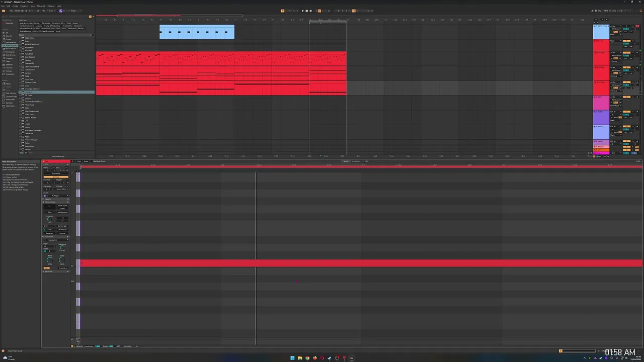This screenshot has width=644, height=362.
Task: Adjust the arpeggiator Gate knob
Action: click(x=62, y=260)
